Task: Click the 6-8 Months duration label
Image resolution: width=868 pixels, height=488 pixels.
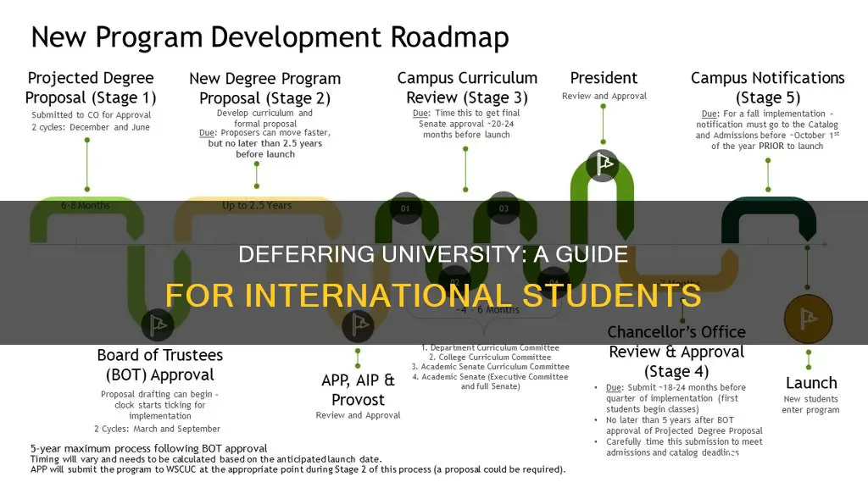Action: coord(86,205)
